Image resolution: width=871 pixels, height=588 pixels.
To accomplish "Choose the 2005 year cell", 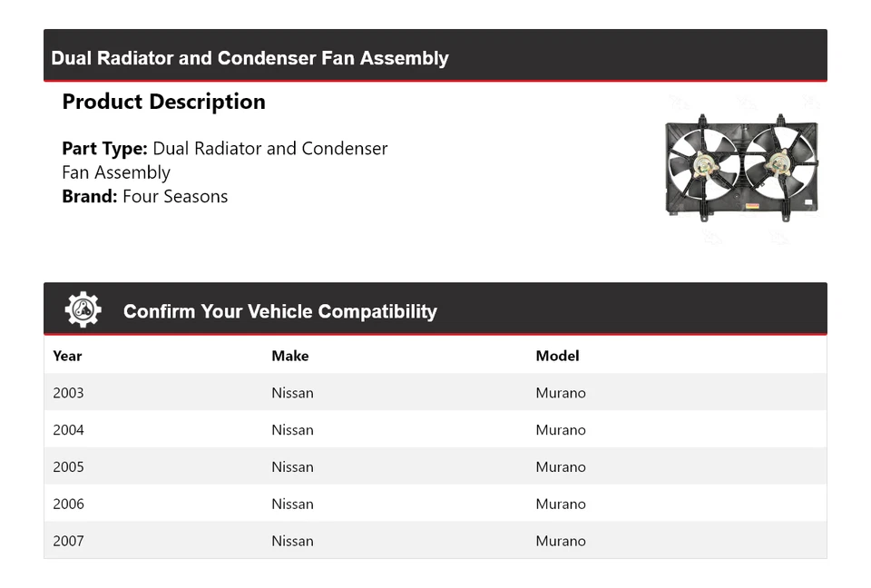I will click(68, 467).
